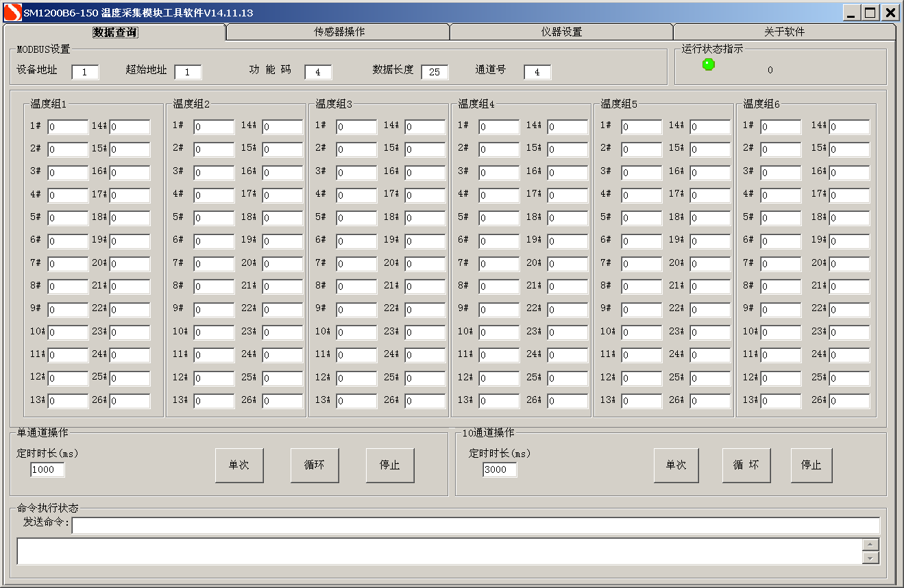The width and height of the screenshot is (904, 588).
Task: Click 温度组3 channel 18# field
Action: coord(425,218)
